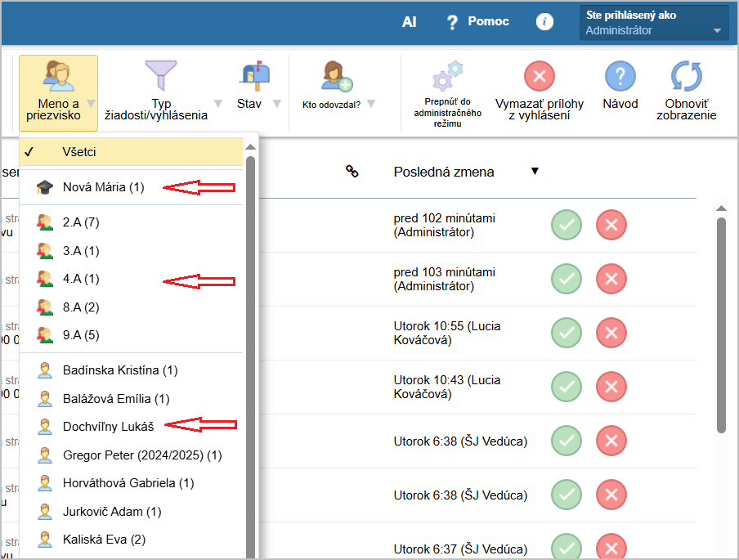Expand the Meno a priezvisko dropdown arrow
739x560 pixels.
(x=91, y=104)
